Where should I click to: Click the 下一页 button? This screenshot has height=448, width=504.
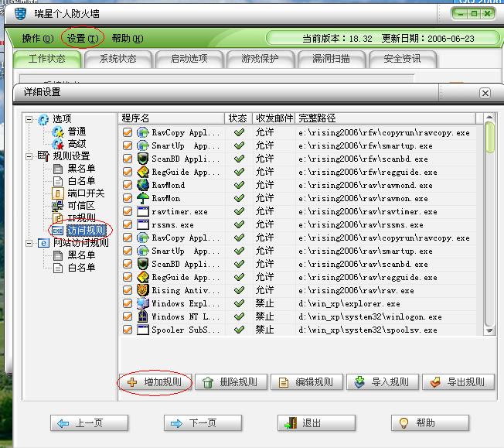pos(203,423)
